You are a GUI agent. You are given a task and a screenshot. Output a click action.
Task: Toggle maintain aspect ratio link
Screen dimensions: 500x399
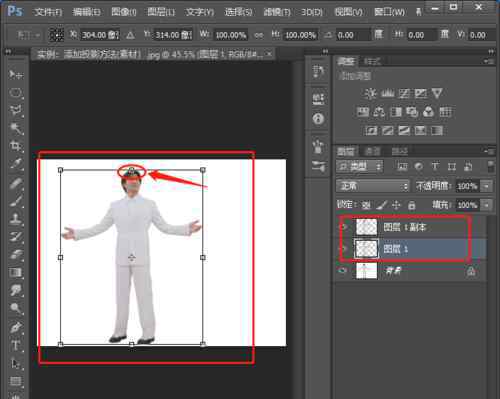click(259, 35)
